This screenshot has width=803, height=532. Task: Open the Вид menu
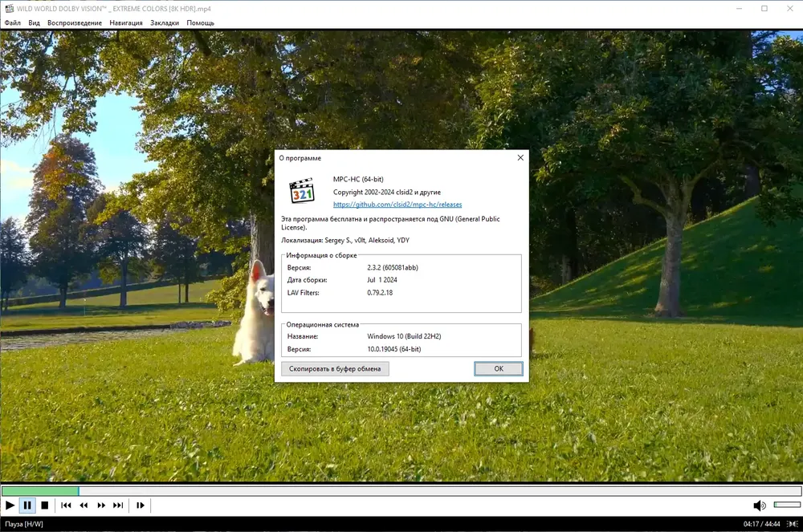click(x=35, y=23)
